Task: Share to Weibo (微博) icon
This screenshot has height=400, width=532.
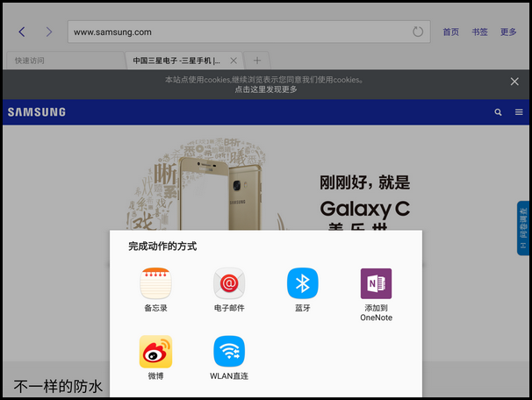Action: pyautogui.click(x=155, y=352)
